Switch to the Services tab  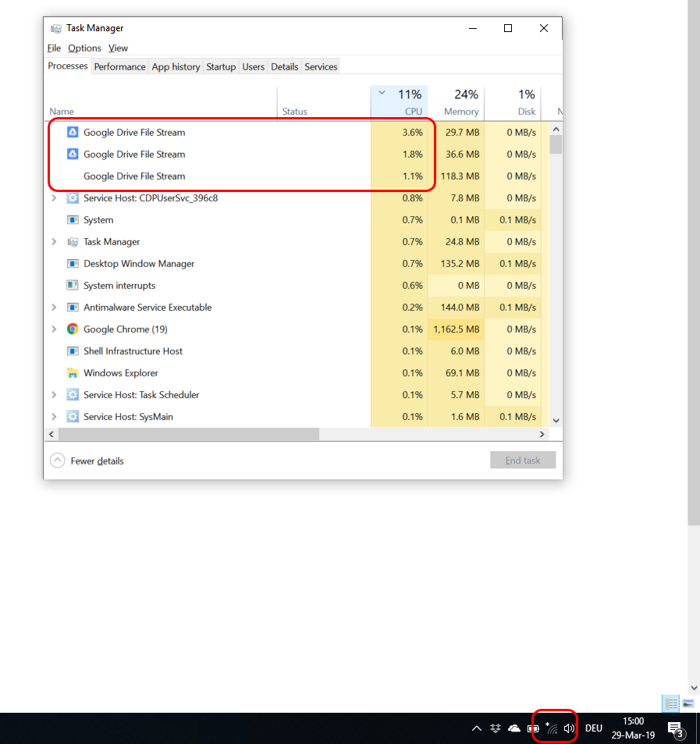click(321, 67)
